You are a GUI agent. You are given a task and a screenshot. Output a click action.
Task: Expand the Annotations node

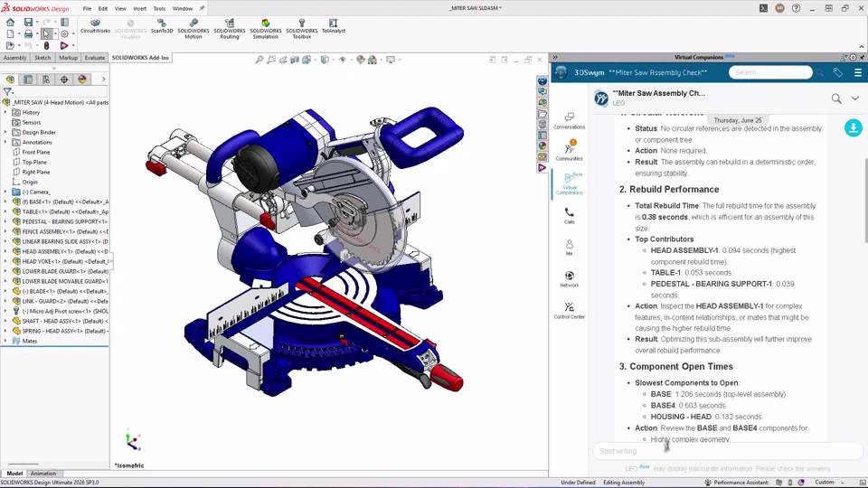point(5,142)
